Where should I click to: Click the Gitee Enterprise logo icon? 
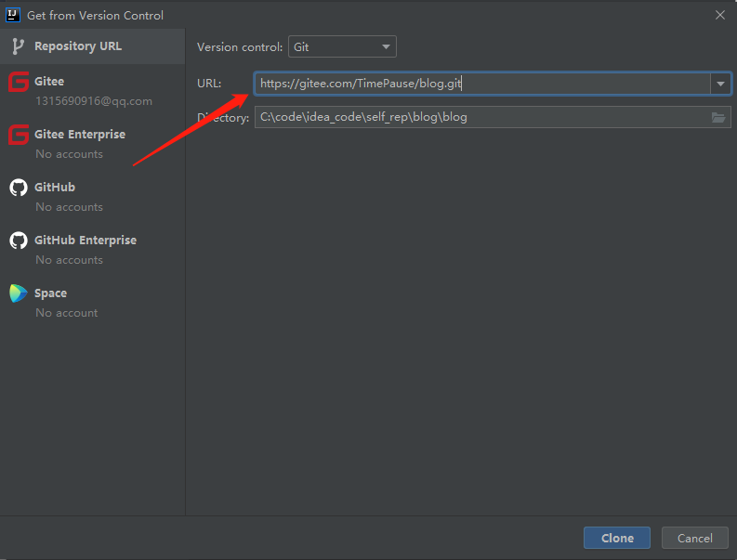[x=19, y=135]
